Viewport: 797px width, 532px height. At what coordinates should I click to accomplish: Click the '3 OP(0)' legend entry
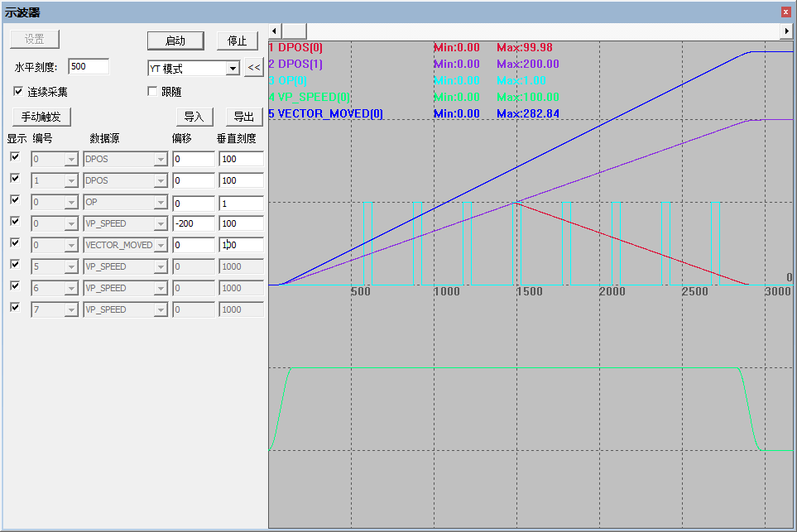[x=288, y=81]
